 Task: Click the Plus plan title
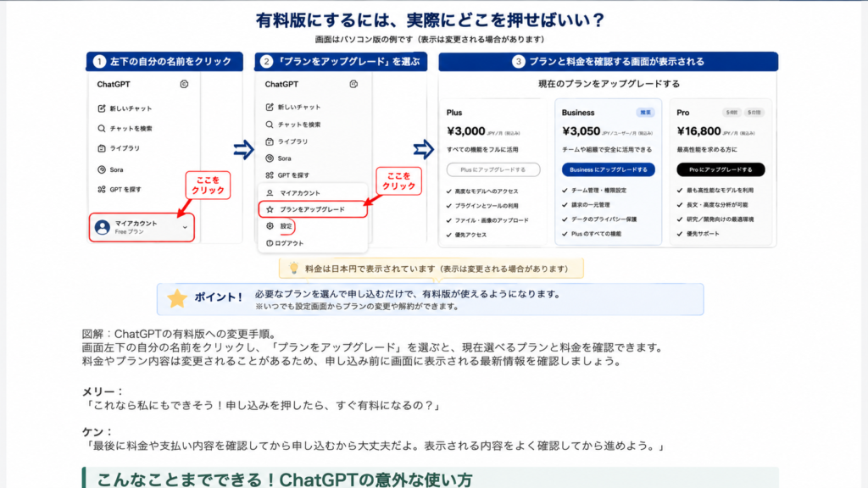(x=454, y=113)
